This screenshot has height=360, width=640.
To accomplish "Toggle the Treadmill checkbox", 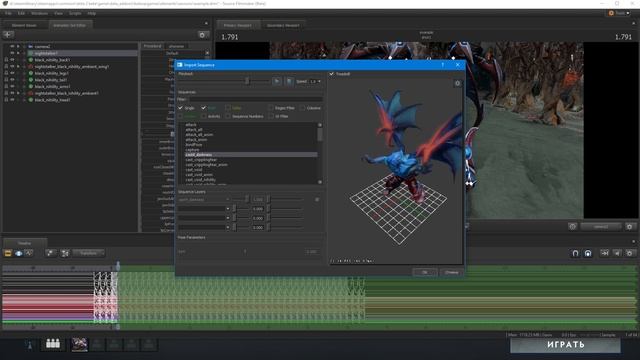I will click(332, 74).
